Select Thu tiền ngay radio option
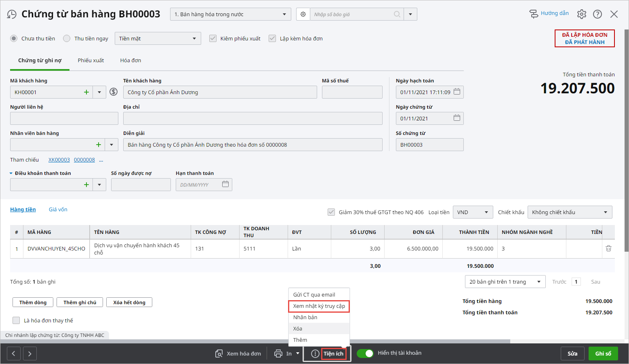629x364 pixels. tap(67, 38)
